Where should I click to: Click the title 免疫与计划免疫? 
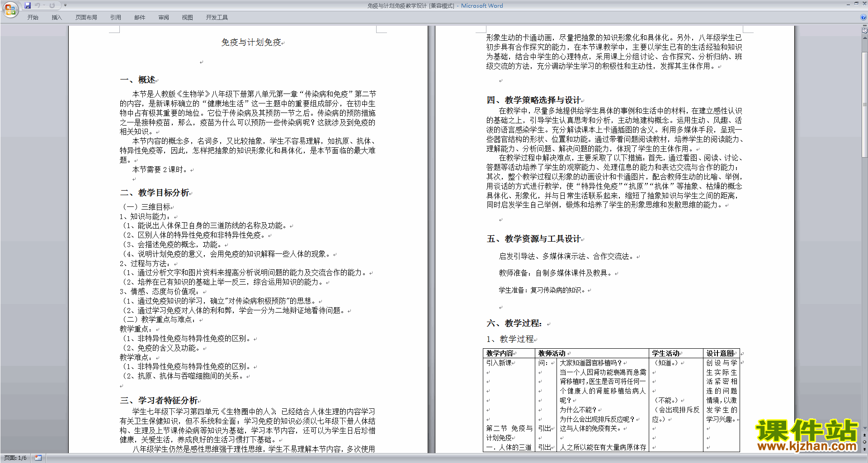click(x=251, y=42)
